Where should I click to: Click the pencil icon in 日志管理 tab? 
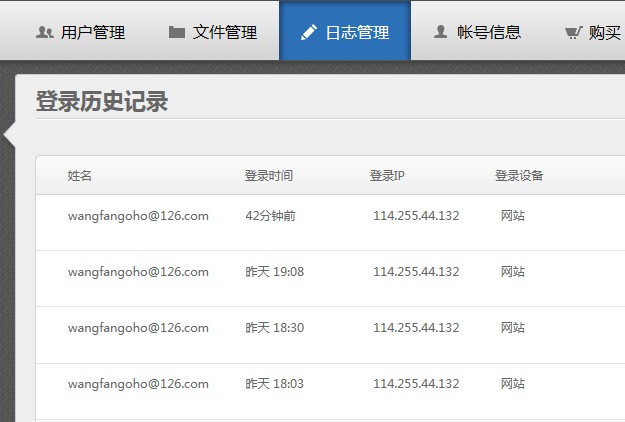click(309, 32)
